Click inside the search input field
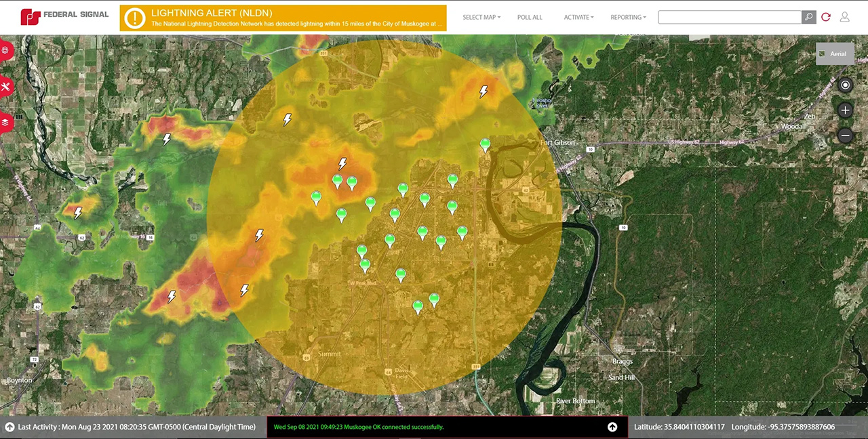The image size is (868, 439). click(x=729, y=17)
